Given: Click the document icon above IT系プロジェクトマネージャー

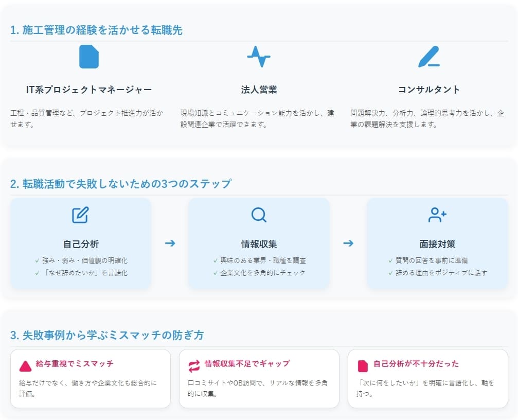Looking at the screenshot, I should 89,57.
